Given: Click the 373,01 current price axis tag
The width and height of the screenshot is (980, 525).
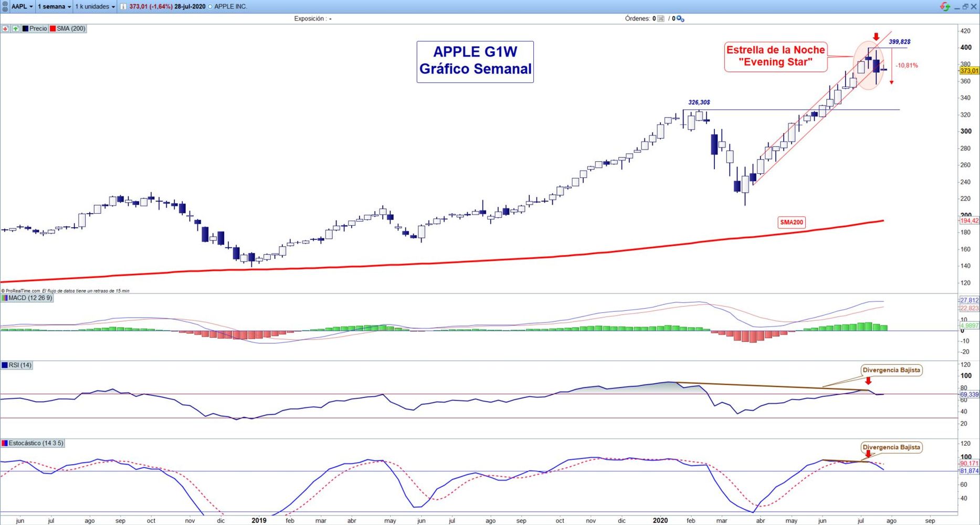Looking at the screenshot, I should coord(969,71).
